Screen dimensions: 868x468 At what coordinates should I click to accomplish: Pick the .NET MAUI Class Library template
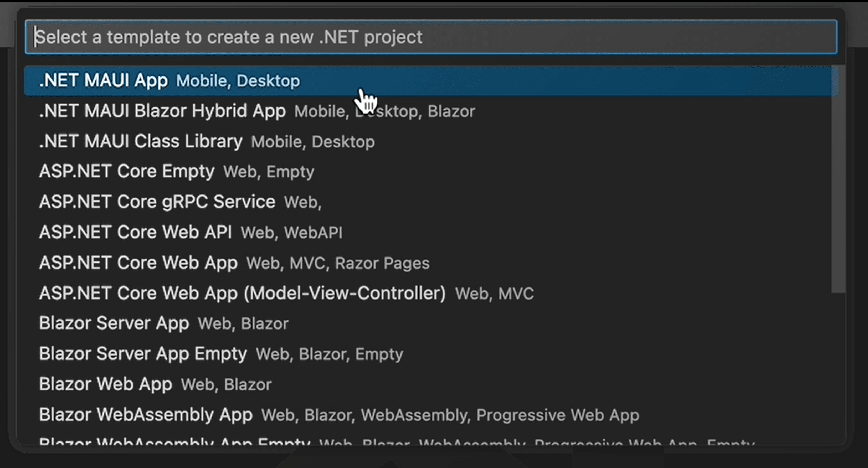click(431, 142)
